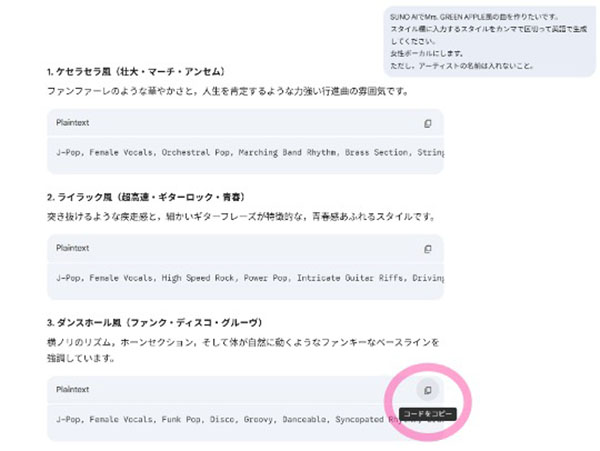Image resolution: width=600 pixels, height=451 pixels.
Task: Click the Plaintext label above Funk Pop code
Action: [x=73, y=390]
